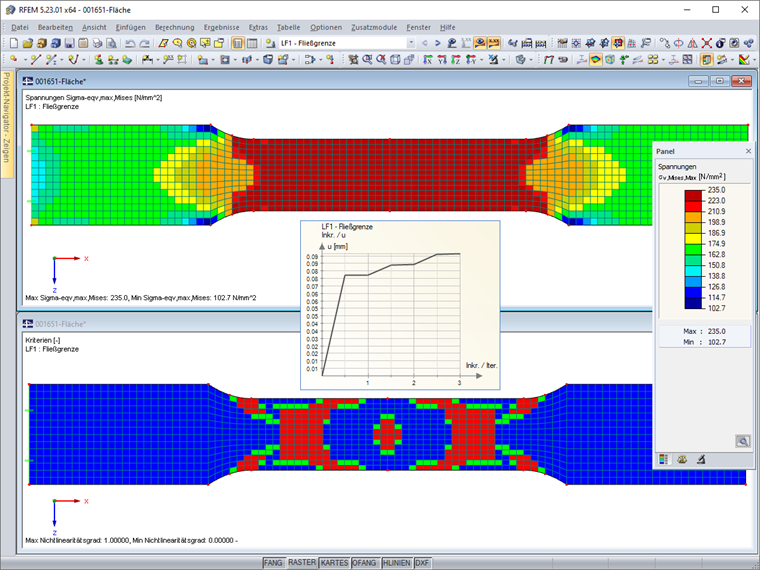Toggle isobands surface results display icon
Viewport: 760px width, 570px height.
(x=596, y=60)
